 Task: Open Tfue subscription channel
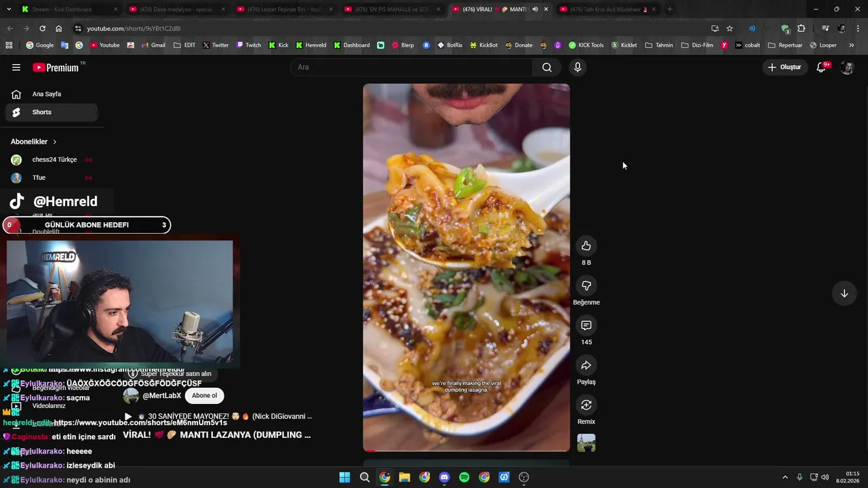(x=52, y=178)
